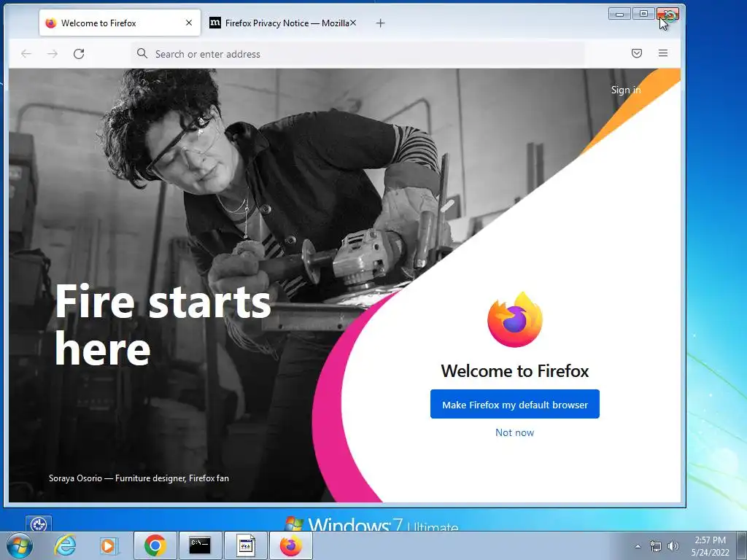Screen dimensions: 747x560
Task: Click Make Firefox my default browser
Action: coord(514,404)
